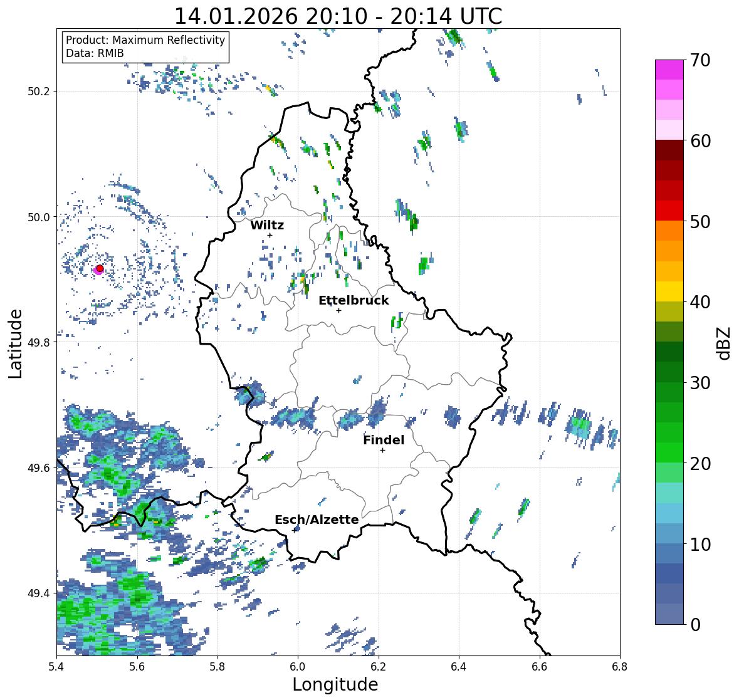Click the magenta 70 dBZ colorbar segment

(x=669, y=70)
